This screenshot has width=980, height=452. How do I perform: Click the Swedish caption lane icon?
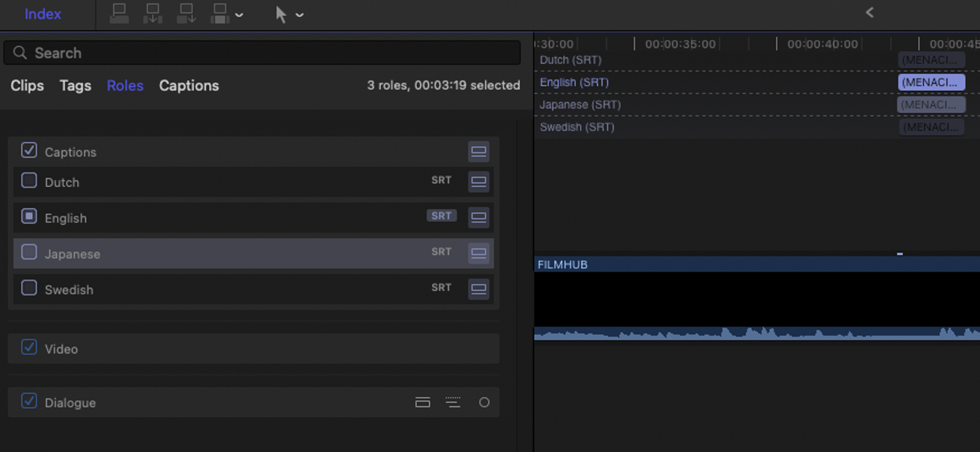pos(479,289)
